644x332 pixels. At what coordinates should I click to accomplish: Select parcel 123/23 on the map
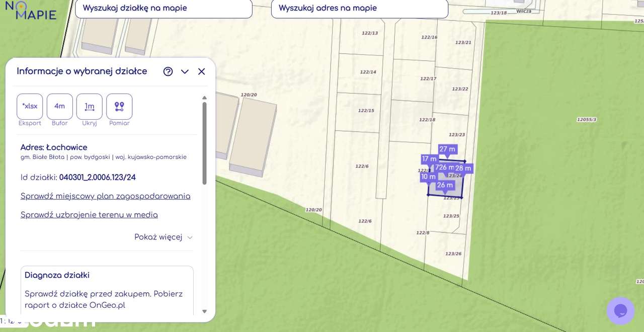[x=457, y=135]
